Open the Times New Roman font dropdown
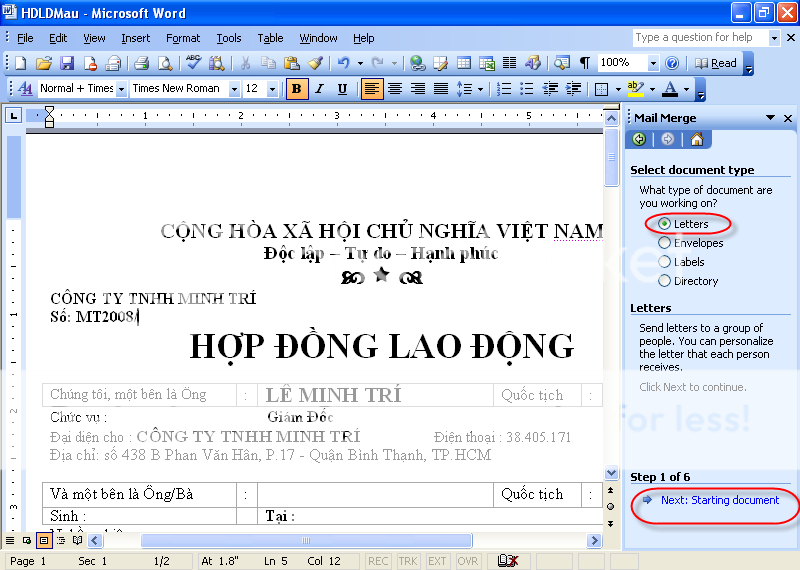The height and width of the screenshot is (570, 800). pos(234,89)
